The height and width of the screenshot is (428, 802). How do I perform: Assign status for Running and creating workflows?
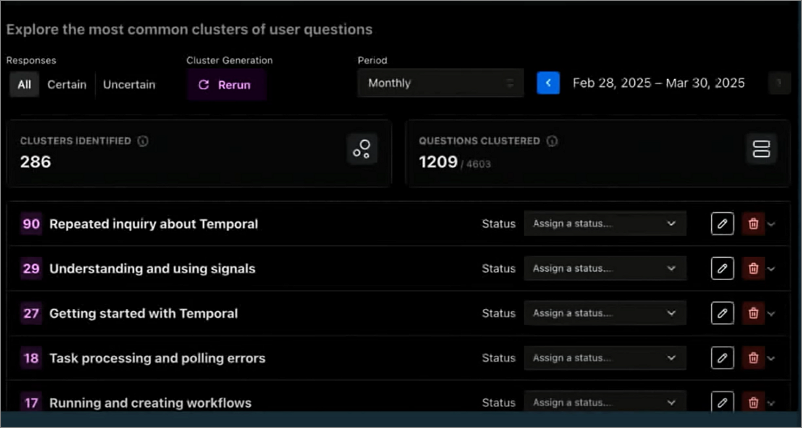click(x=605, y=401)
